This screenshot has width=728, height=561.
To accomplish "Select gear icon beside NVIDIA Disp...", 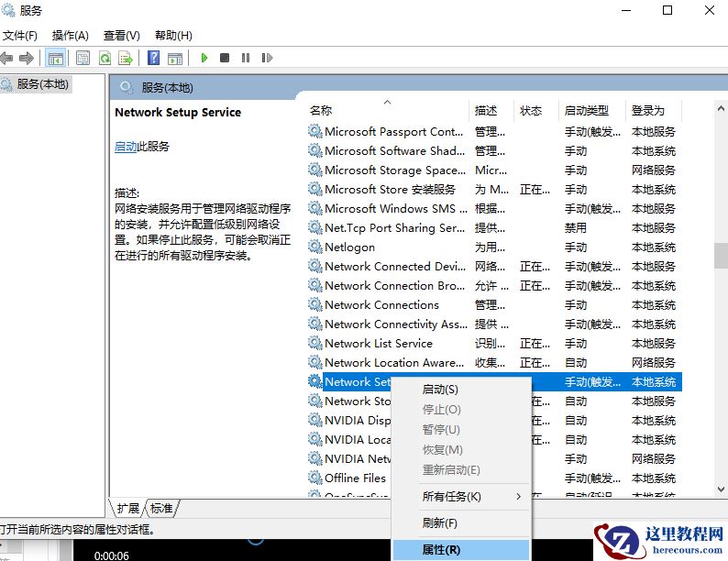I will tap(315, 420).
